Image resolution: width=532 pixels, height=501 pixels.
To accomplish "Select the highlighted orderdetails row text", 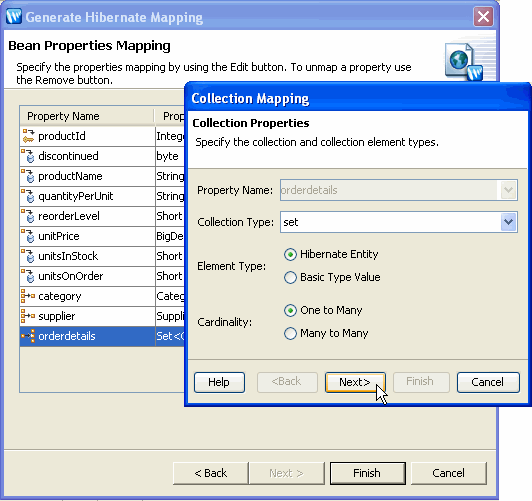I will pos(67,336).
